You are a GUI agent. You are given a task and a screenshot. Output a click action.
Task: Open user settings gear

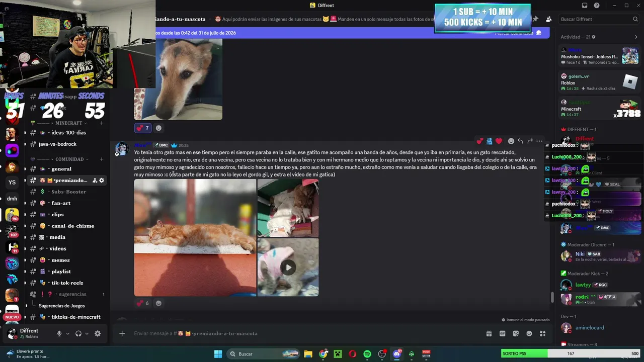[98, 333]
